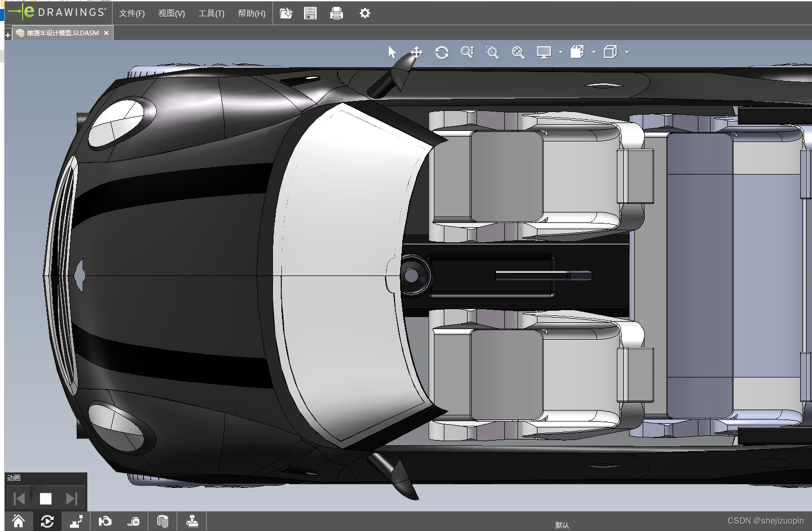Open the Stamps tool
This screenshot has height=531, width=812.
pyautogui.click(x=192, y=521)
